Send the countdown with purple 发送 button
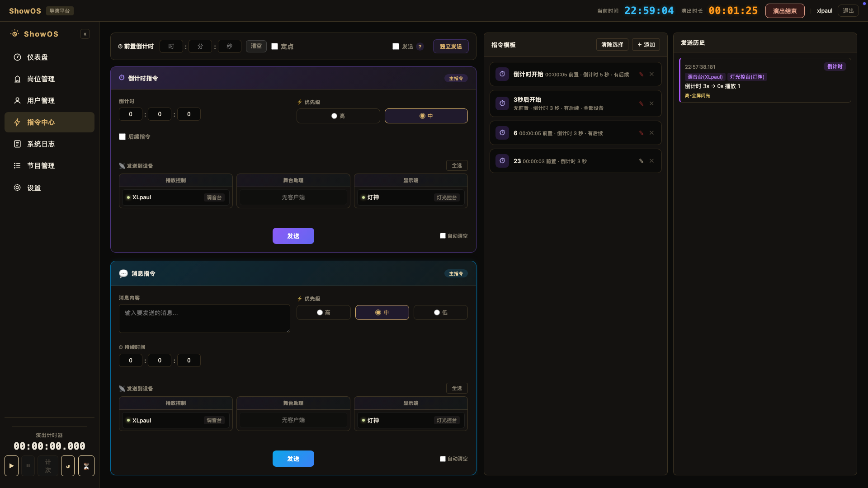The height and width of the screenshot is (488, 868). point(293,236)
